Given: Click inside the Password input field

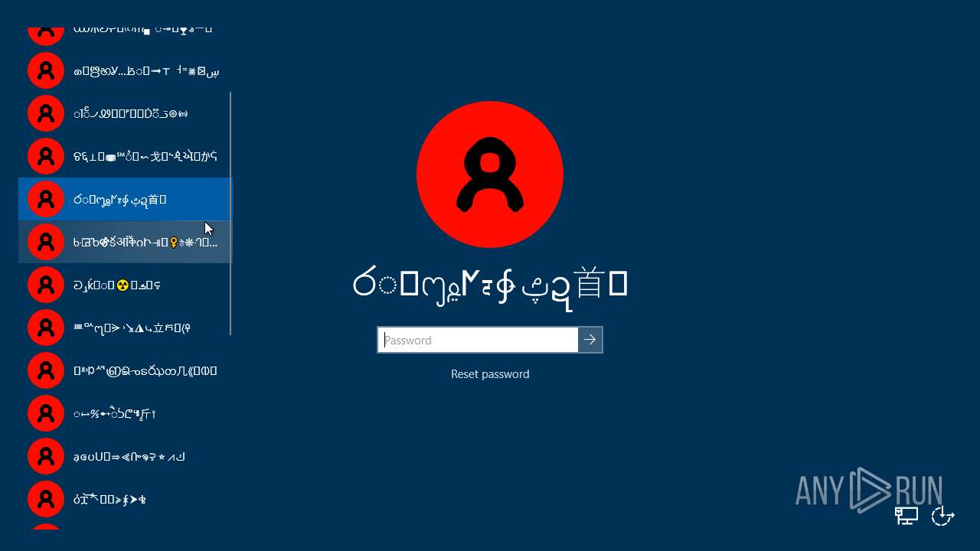Looking at the screenshot, I should pos(478,340).
